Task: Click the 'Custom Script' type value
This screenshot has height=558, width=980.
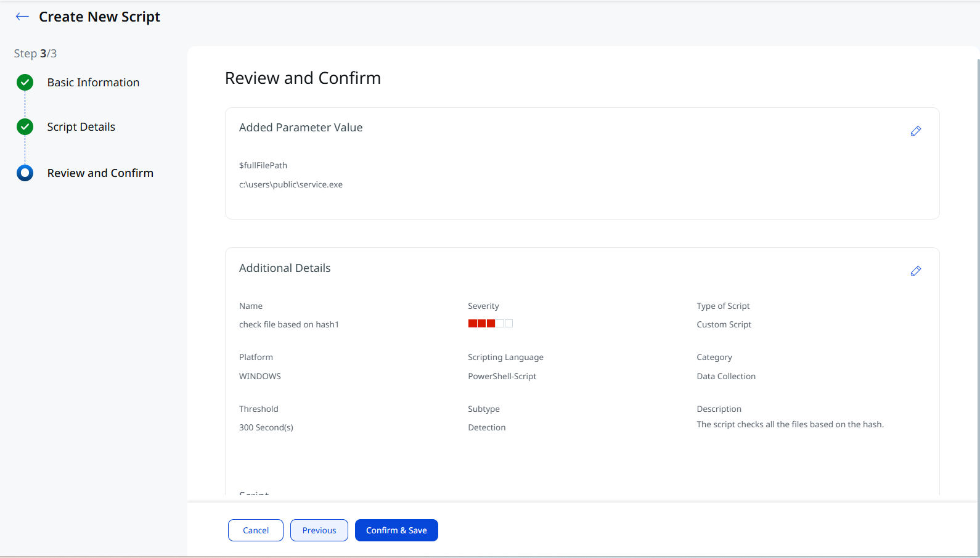Action: [724, 324]
